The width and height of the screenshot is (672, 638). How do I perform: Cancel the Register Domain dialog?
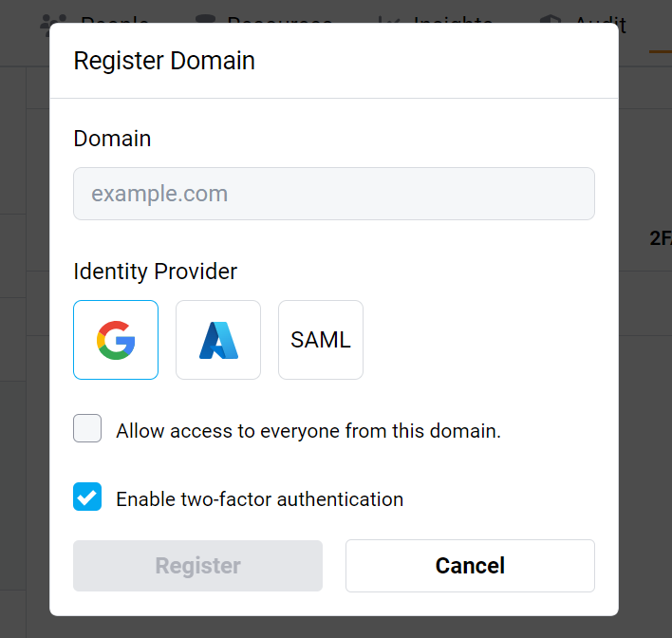[x=470, y=566]
